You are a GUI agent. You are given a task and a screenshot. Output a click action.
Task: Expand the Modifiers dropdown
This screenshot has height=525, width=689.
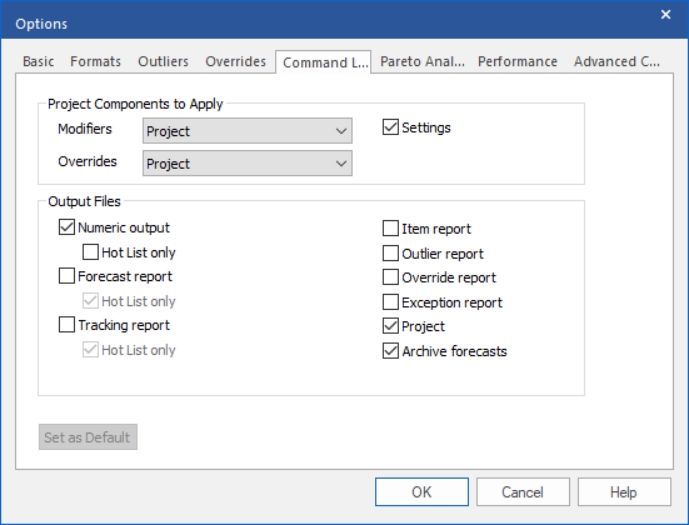pyautogui.click(x=247, y=130)
